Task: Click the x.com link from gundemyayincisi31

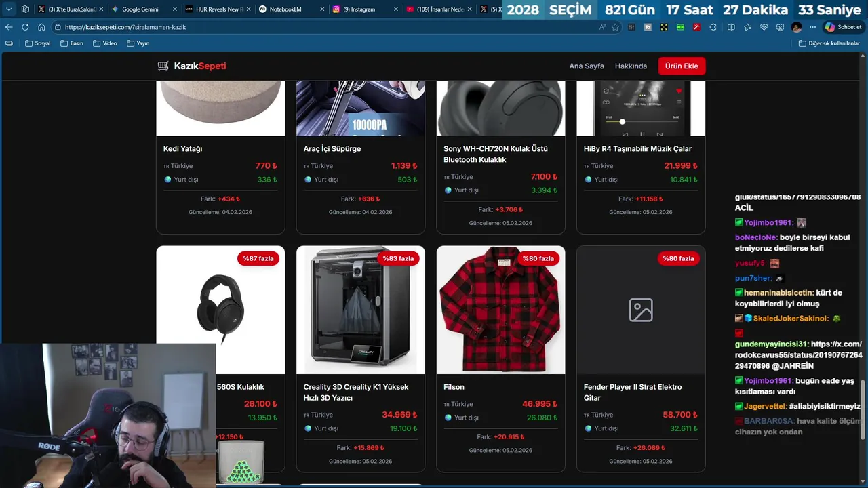Action: 799,355
